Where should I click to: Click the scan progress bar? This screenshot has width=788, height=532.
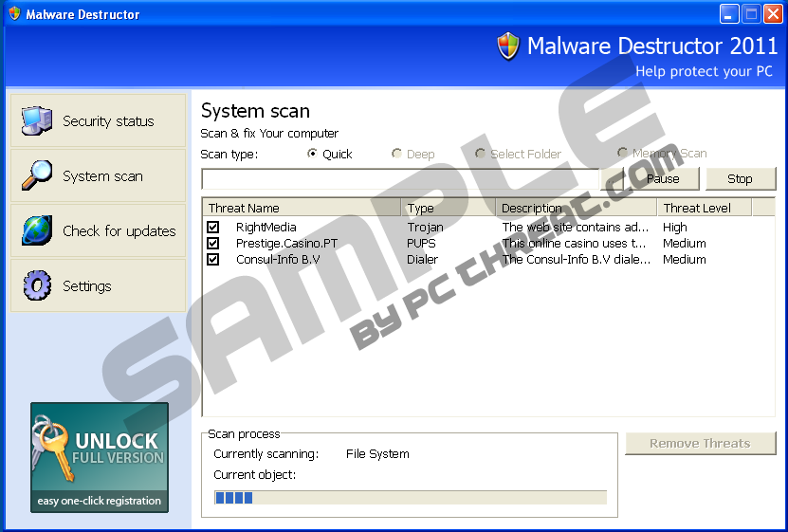[411, 497]
